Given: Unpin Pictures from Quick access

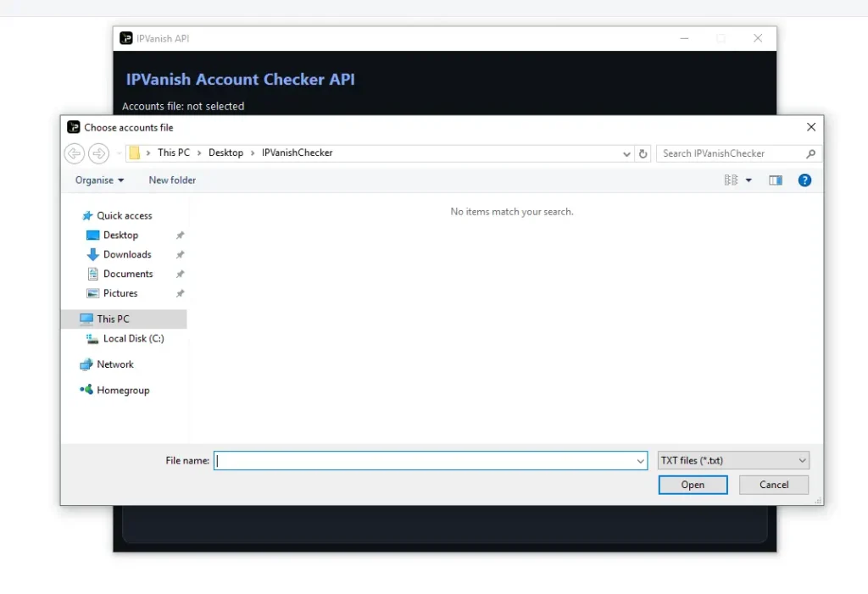Looking at the screenshot, I should click(179, 293).
